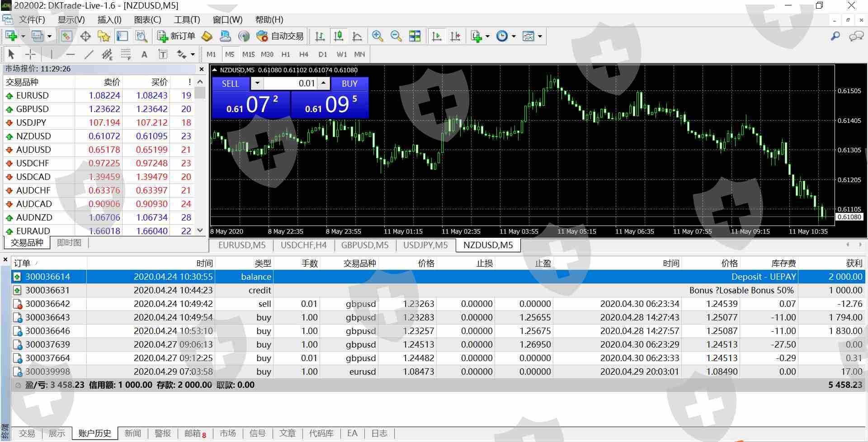
Task: Switch to the USDJPY,M5 chart tab
Action: 425,245
